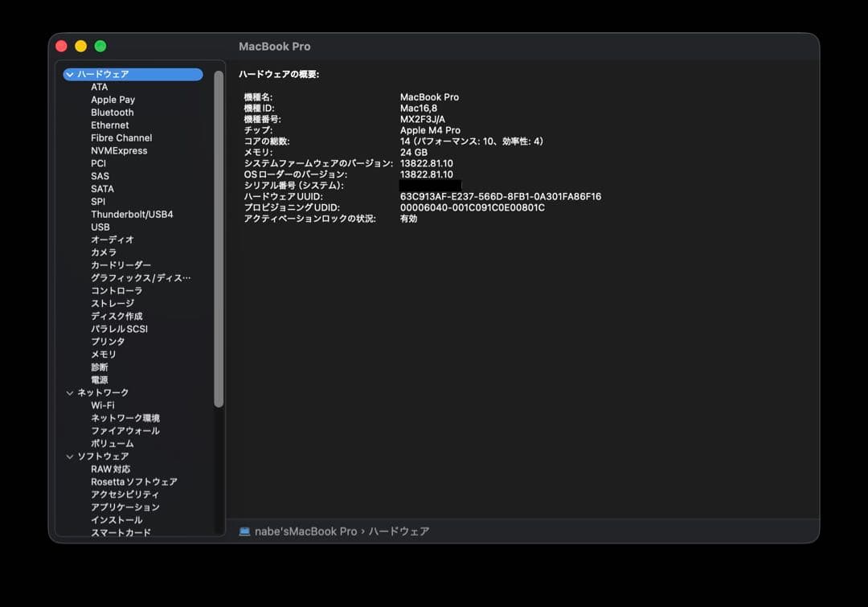The width and height of the screenshot is (868, 607).
Task: Click the ハードウェアの概要 heading
Action: [279, 74]
